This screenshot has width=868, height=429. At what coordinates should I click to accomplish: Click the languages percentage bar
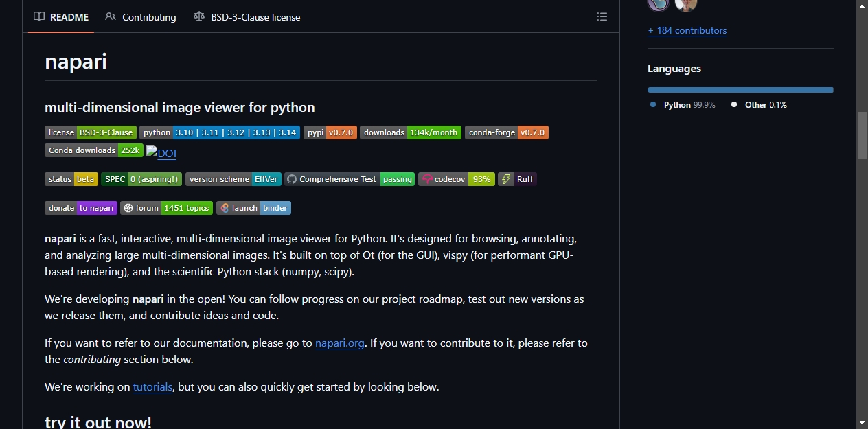[x=740, y=90]
